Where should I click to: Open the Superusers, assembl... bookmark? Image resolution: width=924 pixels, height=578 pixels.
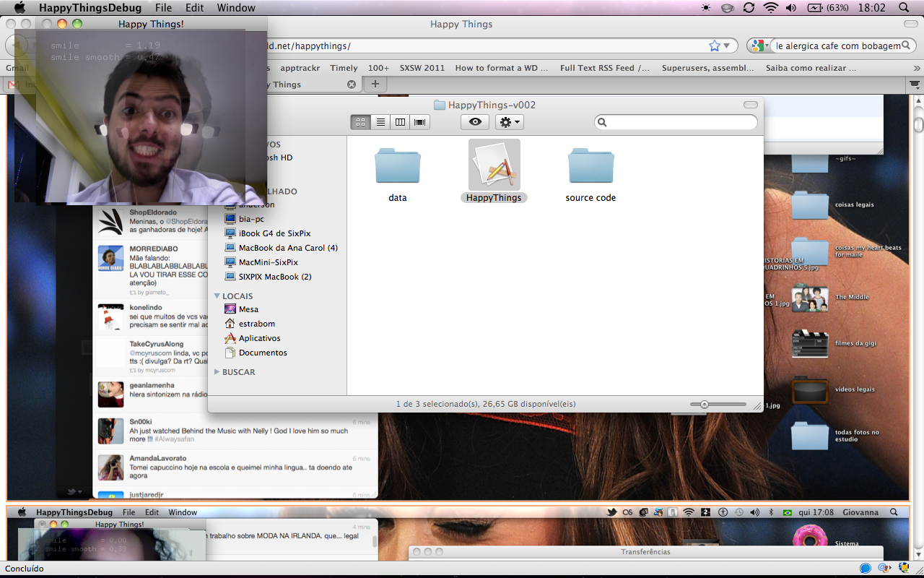(709, 68)
